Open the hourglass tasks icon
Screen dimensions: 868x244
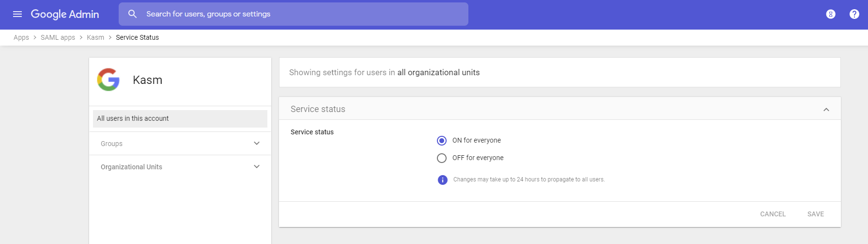(831, 14)
